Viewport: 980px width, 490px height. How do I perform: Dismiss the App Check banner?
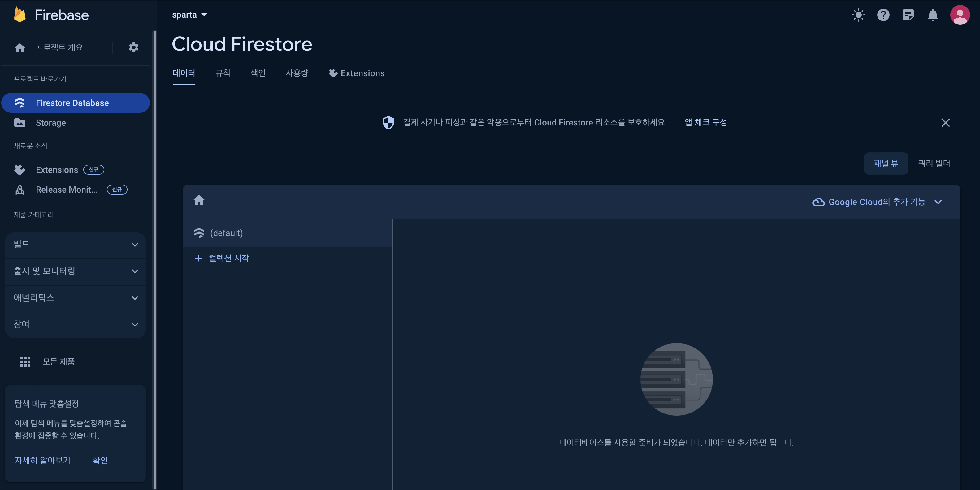(945, 123)
